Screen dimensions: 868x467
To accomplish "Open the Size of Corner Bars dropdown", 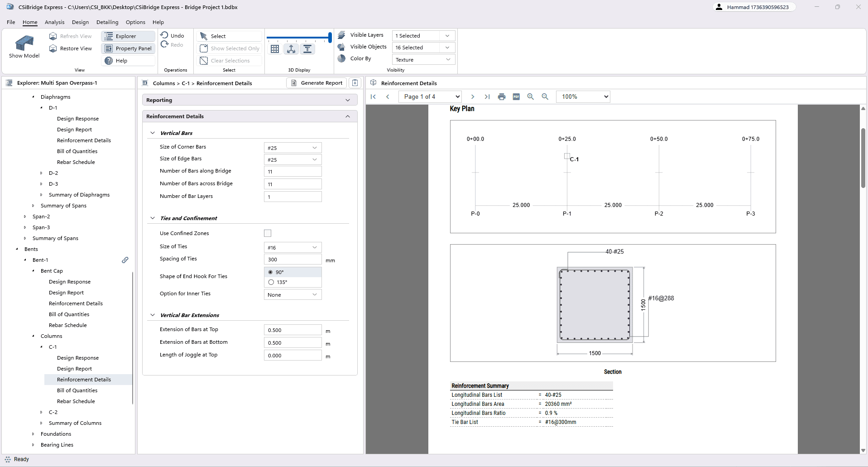I will (x=293, y=148).
